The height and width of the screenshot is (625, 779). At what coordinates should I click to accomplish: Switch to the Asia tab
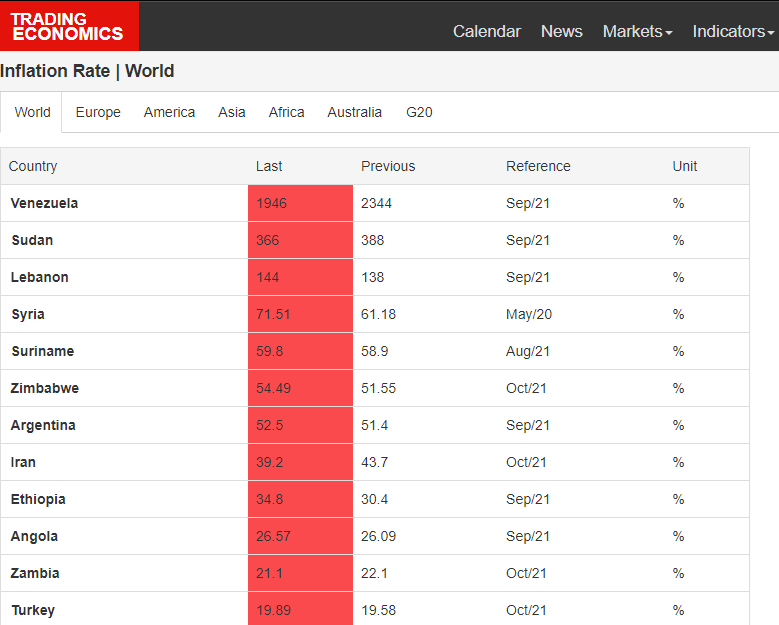click(231, 112)
